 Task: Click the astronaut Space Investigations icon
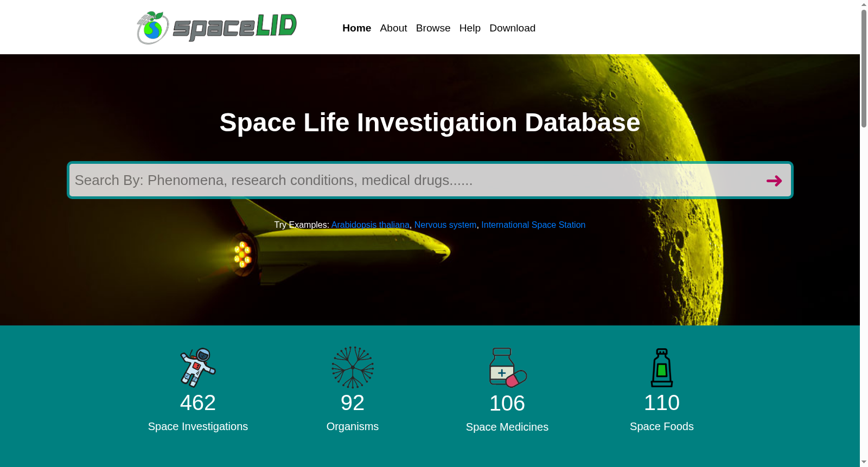[x=198, y=368]
